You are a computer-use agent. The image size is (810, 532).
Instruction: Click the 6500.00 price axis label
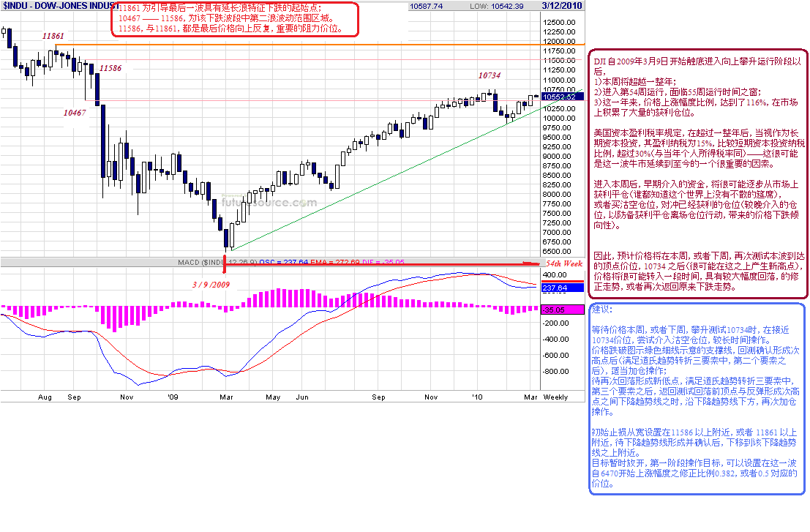[x=557, y=252]
